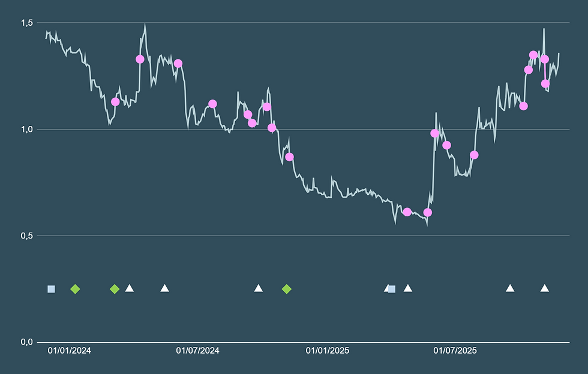Select the pink dot near 1.07 in September 2024
Screen dimensions: 588x374
pos(248,114)
